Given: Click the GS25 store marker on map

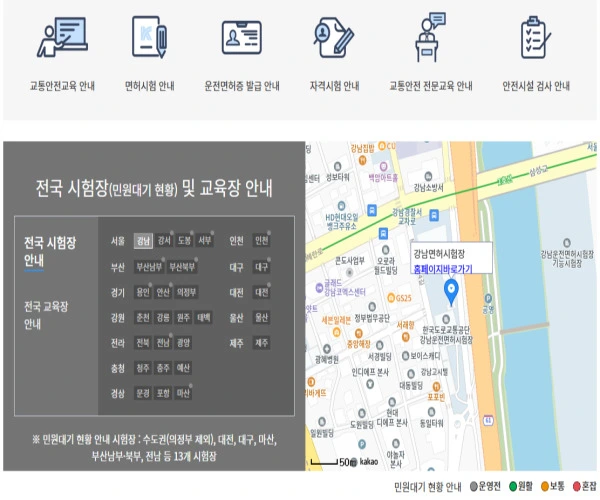Looking at the screenshot, I should click(391, 297).
